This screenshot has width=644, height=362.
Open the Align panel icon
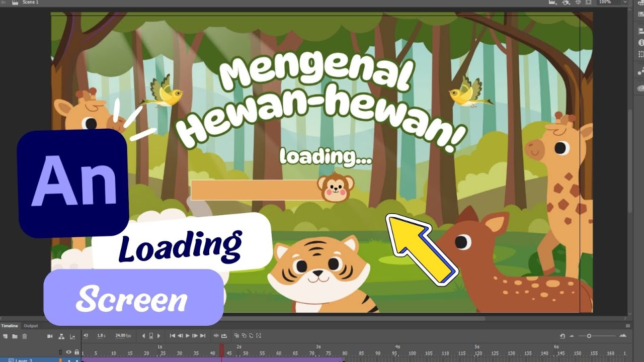click(x=640, y=31)
